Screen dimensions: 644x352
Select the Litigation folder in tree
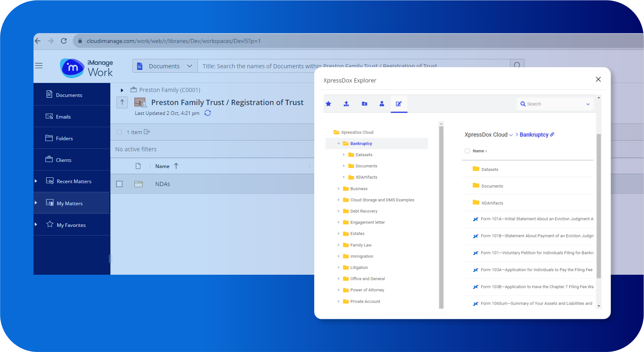(359, 268)
